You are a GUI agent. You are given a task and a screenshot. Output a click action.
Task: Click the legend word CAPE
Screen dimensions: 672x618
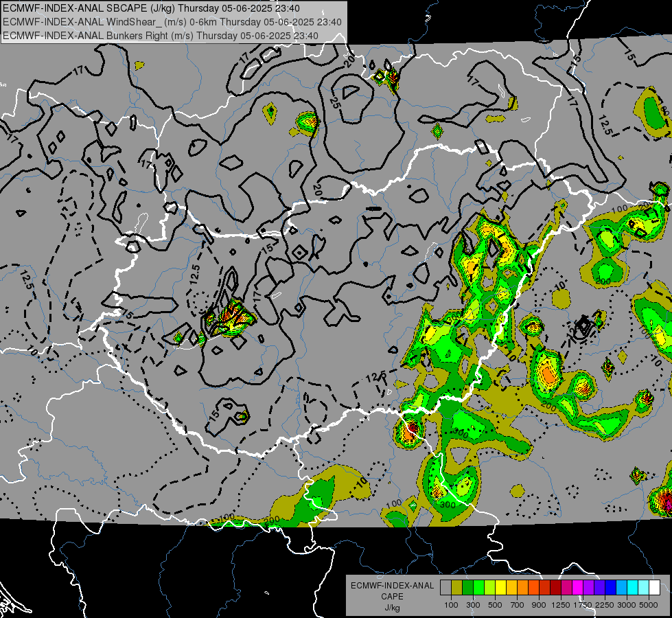point(392,597)
